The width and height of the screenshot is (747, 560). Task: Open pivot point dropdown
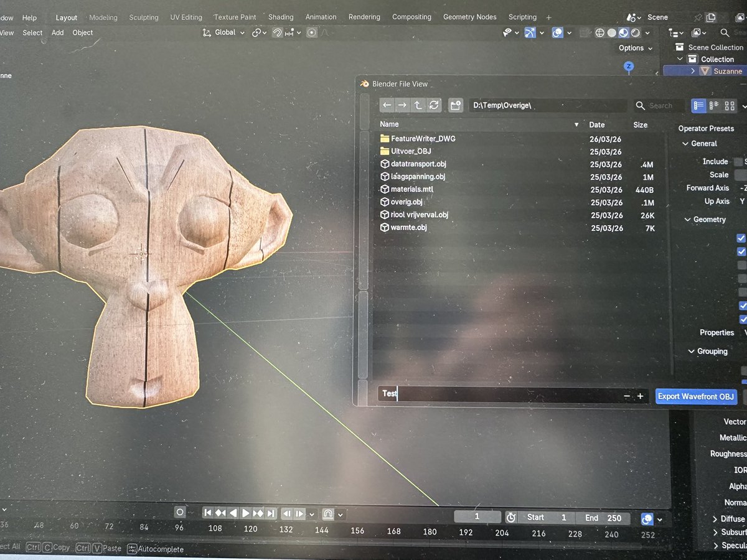click(x=260, y=32)
